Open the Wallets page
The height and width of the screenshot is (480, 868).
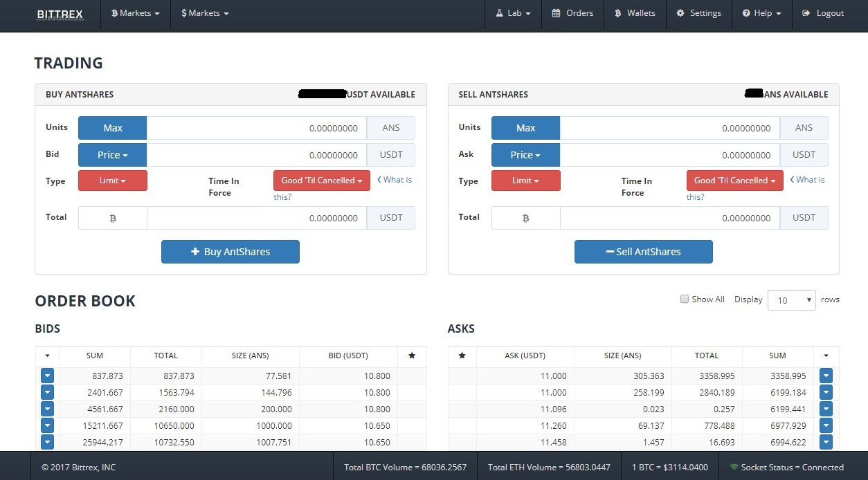point(635,13)
